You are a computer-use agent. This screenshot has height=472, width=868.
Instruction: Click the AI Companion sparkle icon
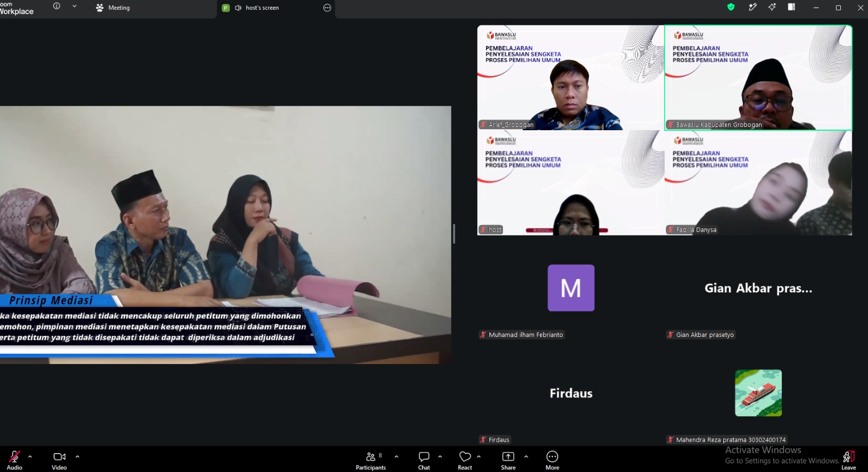(x=772, y=7)
